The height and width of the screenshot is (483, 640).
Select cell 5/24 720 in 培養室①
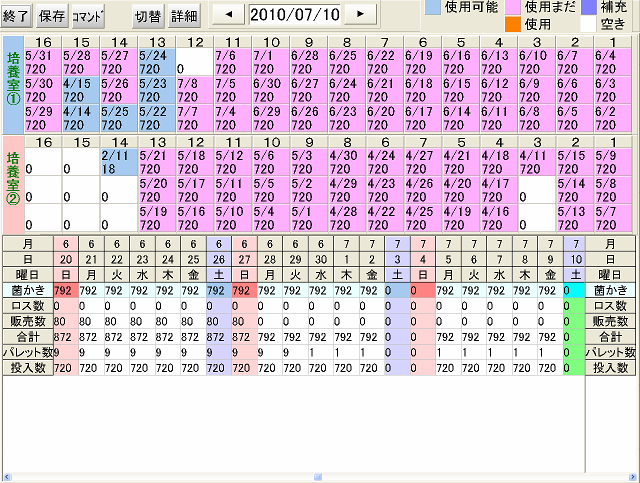pos(157,62)
